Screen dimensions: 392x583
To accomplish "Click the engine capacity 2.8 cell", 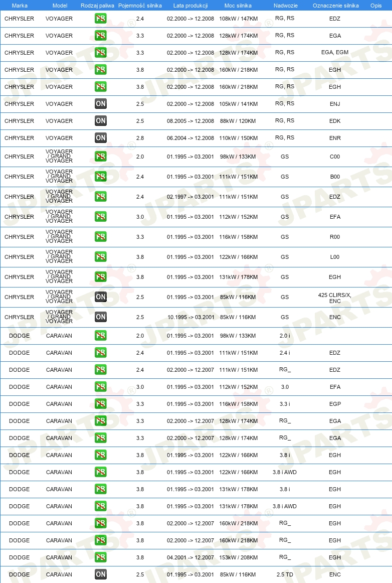I will click(140, 138).
